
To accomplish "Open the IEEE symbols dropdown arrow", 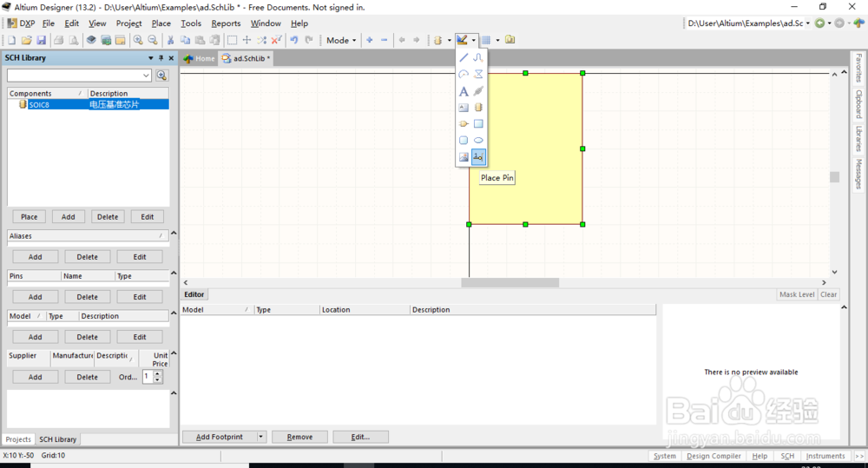I will (450, 40).
